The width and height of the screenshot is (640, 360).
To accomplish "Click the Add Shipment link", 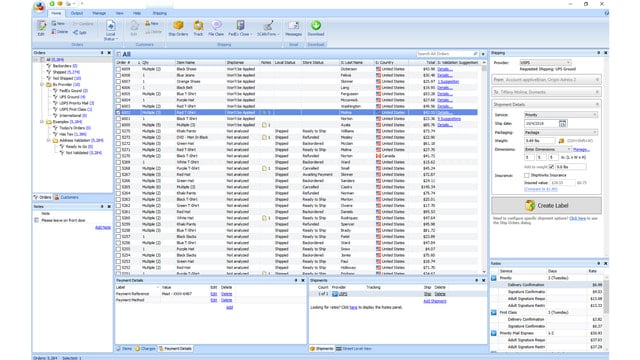I will coord(435,301).
